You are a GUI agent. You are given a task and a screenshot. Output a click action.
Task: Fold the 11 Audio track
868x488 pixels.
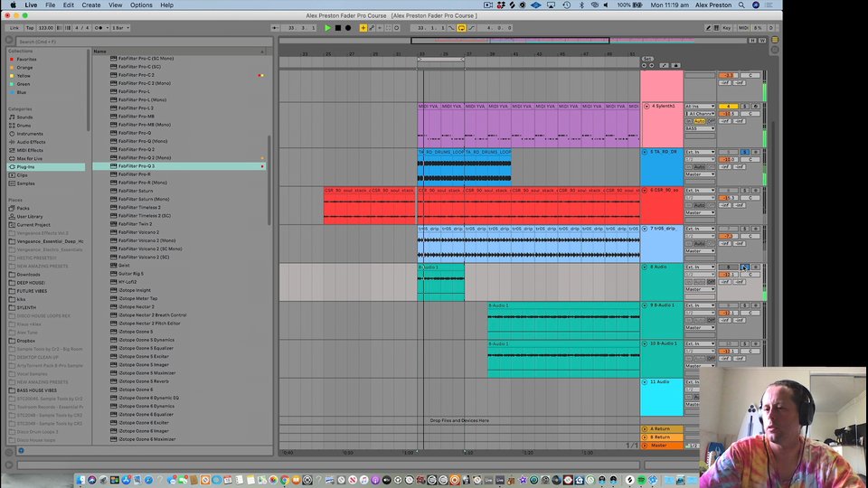[645, 381]
